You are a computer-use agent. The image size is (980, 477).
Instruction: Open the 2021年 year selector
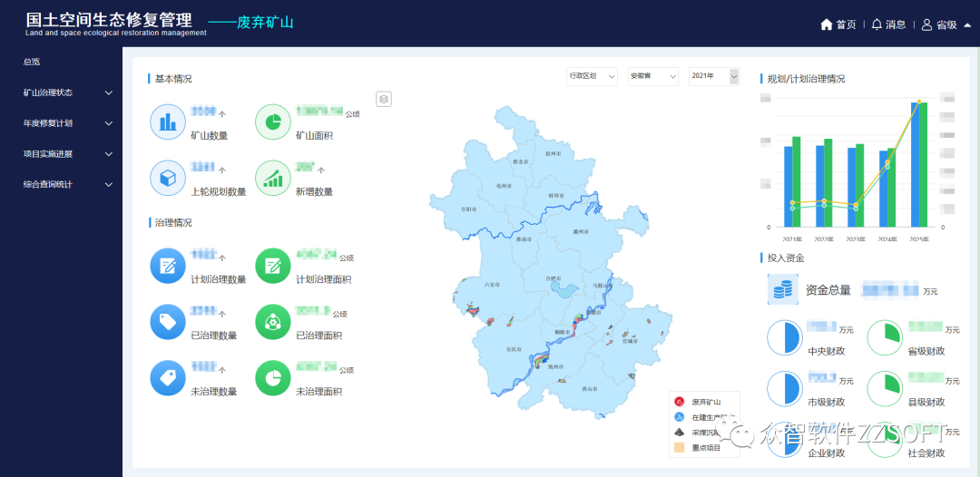[713, 76]
